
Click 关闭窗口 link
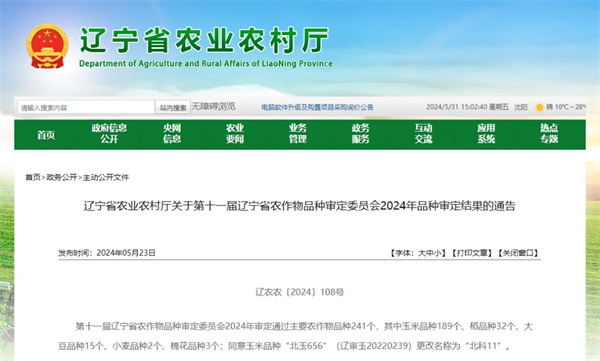[518, 253]
